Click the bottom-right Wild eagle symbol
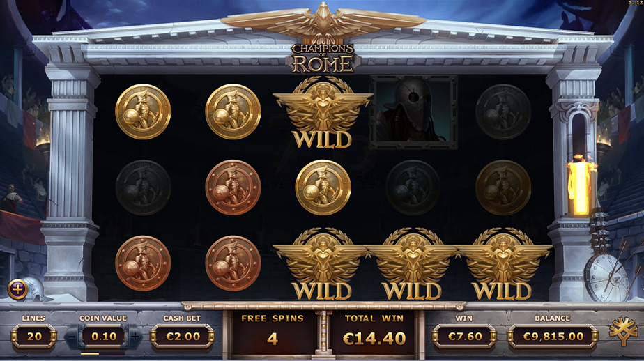The image size is (644, 361). coord(503,263)
